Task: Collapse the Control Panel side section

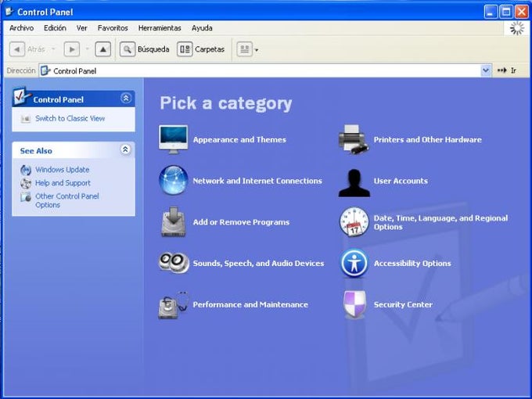Action: click(x=126, y=99)
